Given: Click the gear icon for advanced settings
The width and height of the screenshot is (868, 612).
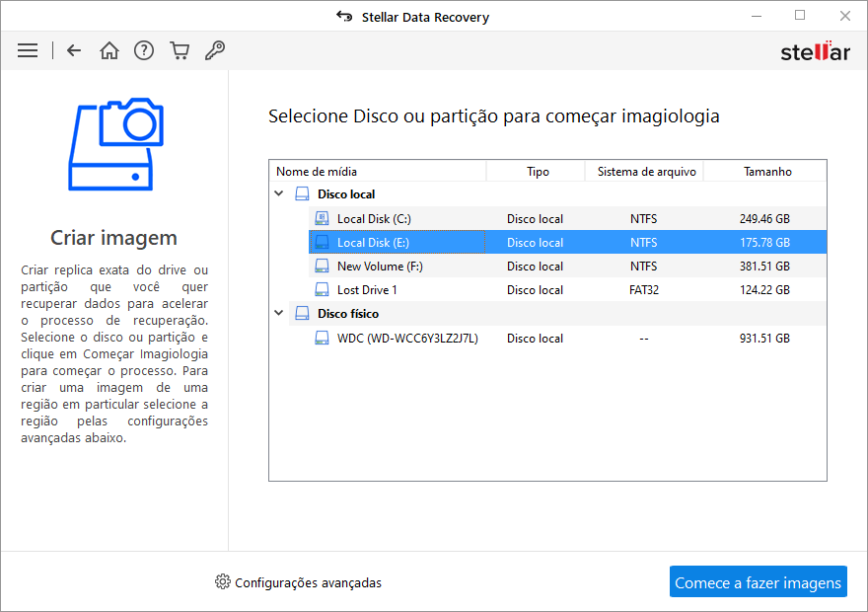Looking at the screenshot, I should tap(223, 581).
